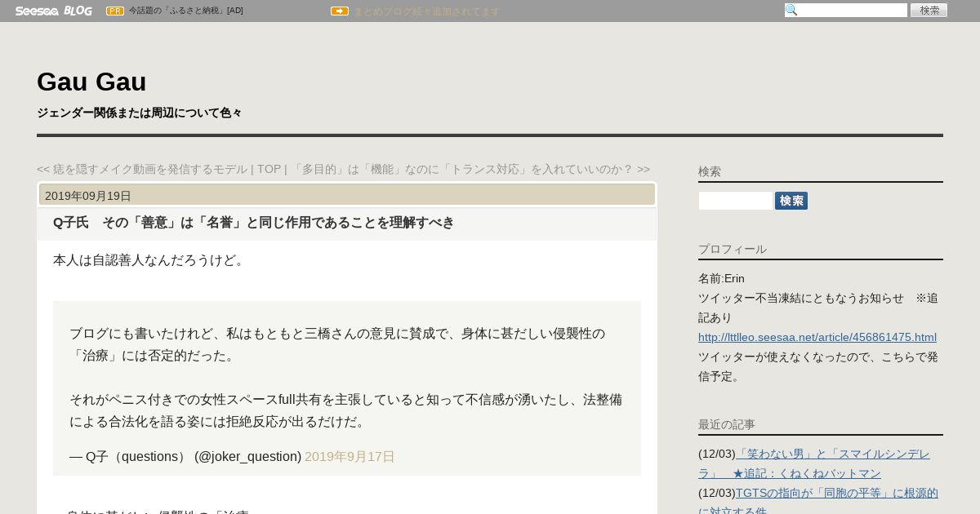Open the Gau Gau blog title
The image size is (980, 514).
tap(91, 82)
